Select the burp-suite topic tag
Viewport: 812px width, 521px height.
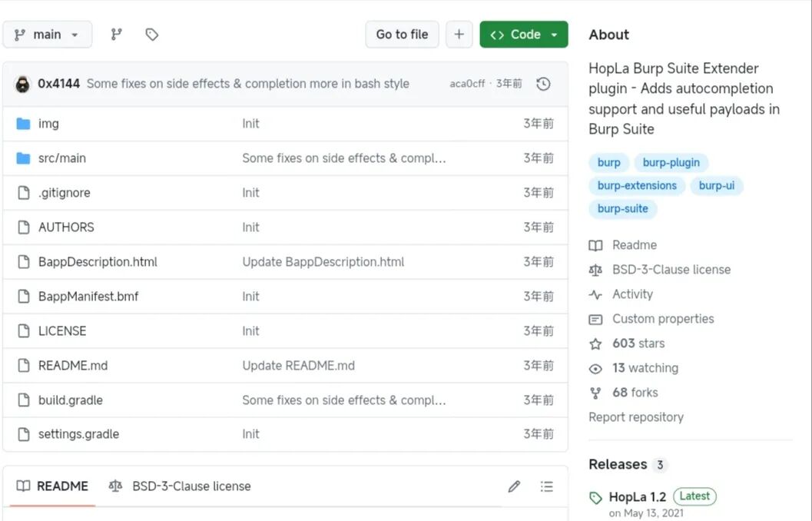click(623, 209)
